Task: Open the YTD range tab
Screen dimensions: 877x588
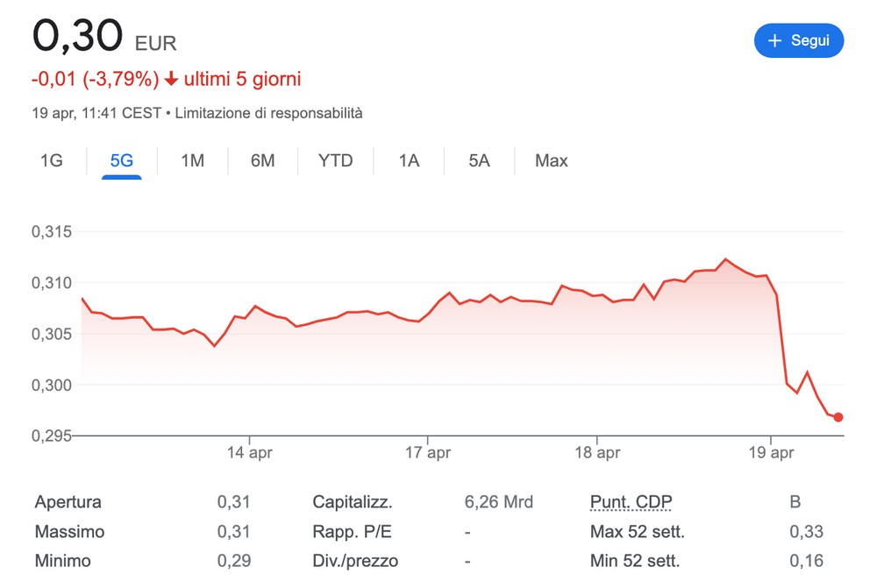Action: (336, 161)
